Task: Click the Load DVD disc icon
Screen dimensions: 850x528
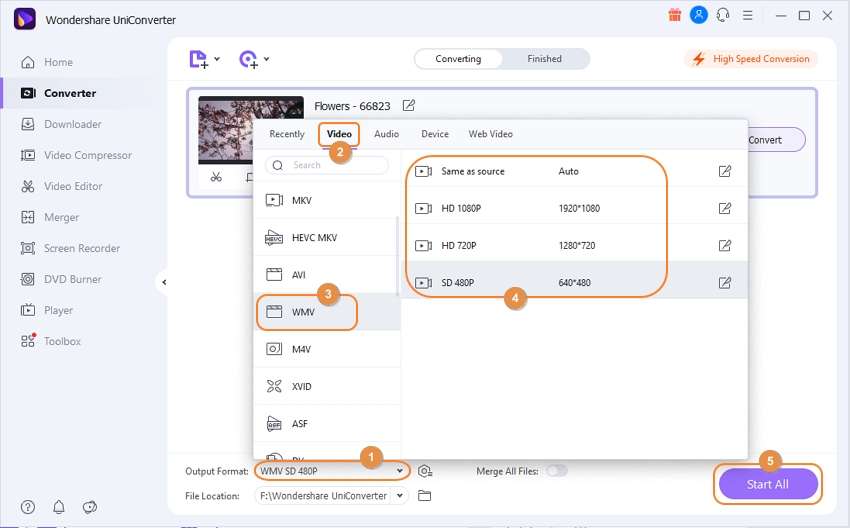Action: click(x=248, y=59)
